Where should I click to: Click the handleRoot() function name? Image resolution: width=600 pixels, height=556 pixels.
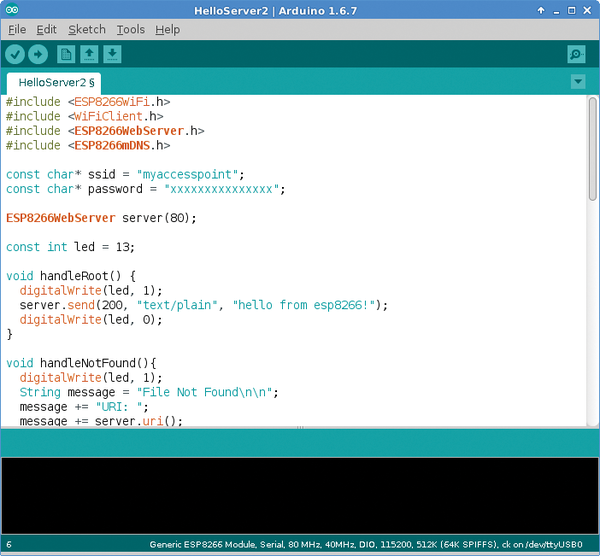point(80,276)
